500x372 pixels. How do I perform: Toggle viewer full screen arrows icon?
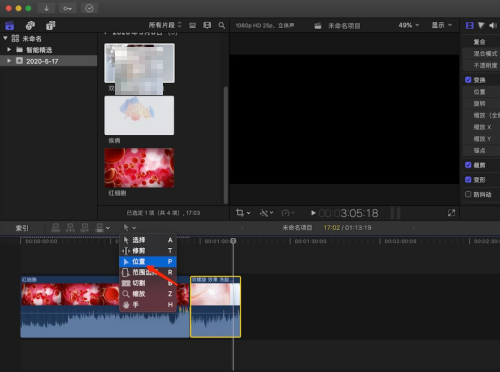[x=451, y=213]
